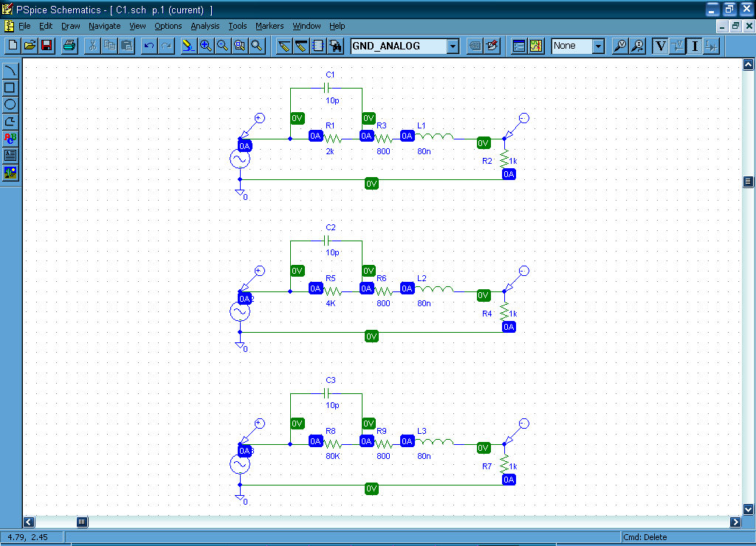Select inductor L1 symbol in schematic
756x546 pixels.
(434, 137)
